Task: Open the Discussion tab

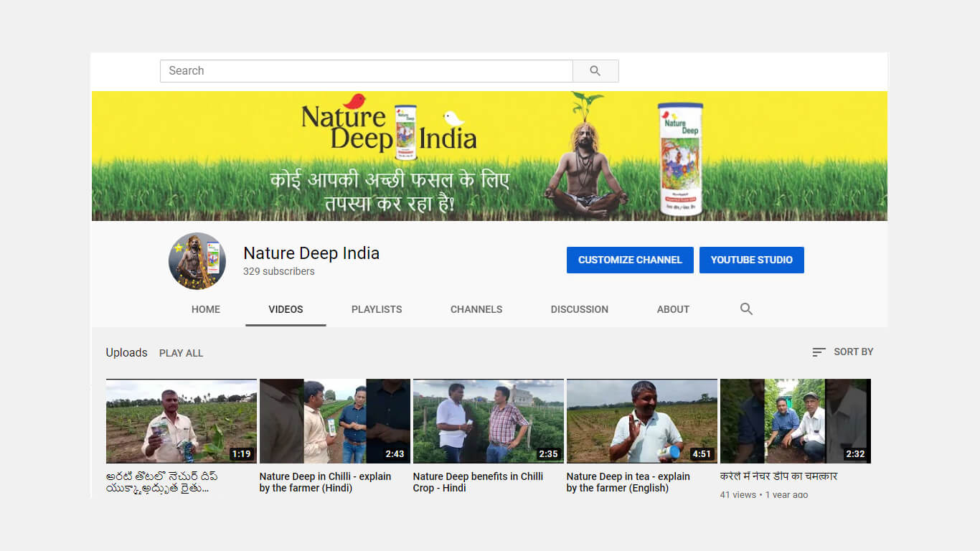Action: coord(580,309)
